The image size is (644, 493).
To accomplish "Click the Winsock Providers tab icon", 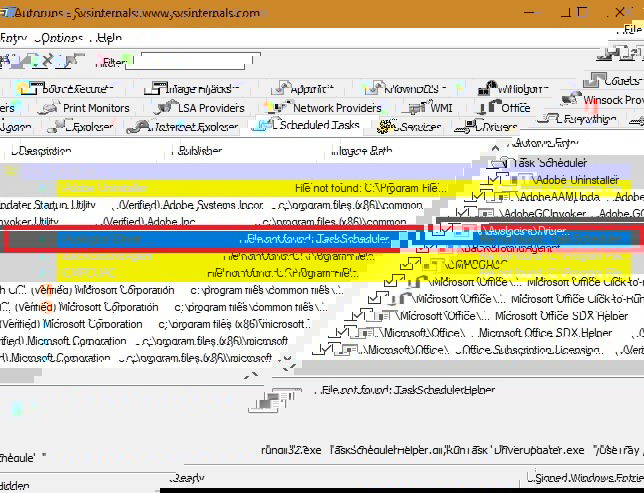I will [572, 99].
